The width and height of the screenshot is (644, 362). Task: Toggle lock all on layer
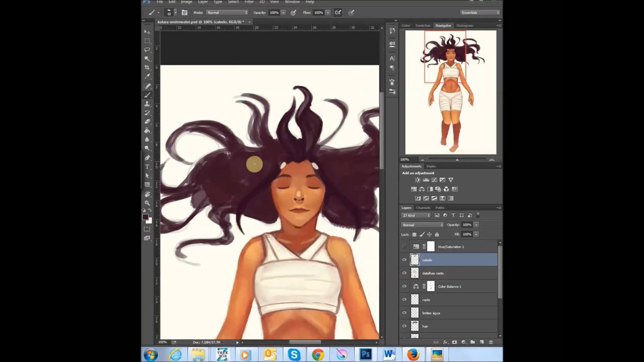(x=437, y=234)
